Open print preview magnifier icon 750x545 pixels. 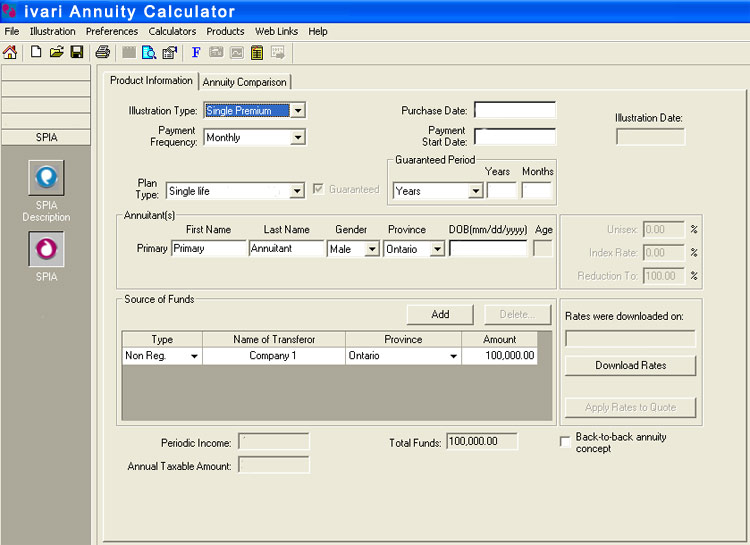149,52
